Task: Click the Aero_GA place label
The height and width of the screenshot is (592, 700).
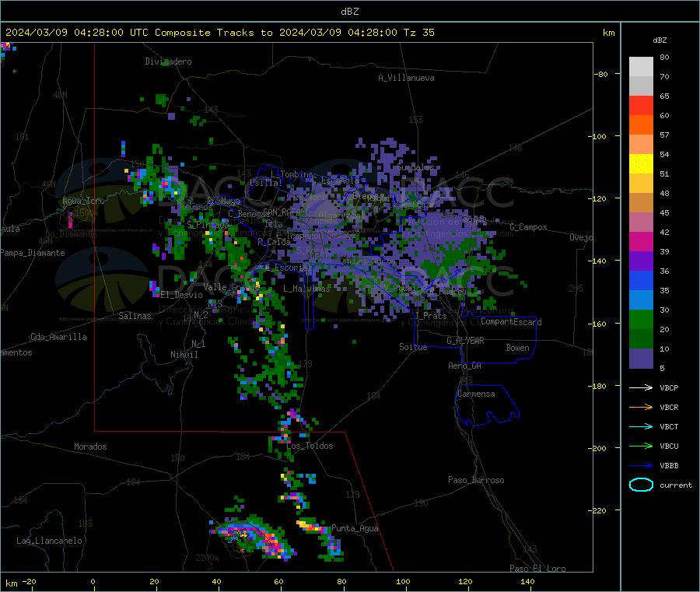Action: pos(465,366)
